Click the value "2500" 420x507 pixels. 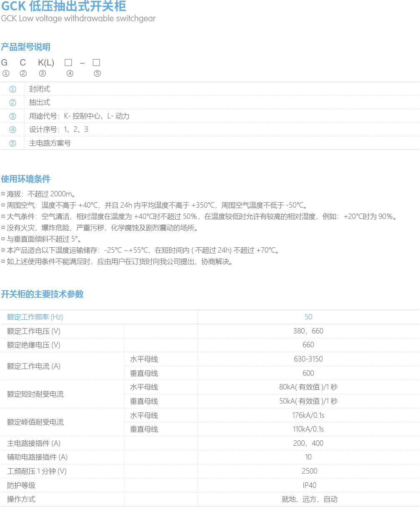tap(310, 471)
